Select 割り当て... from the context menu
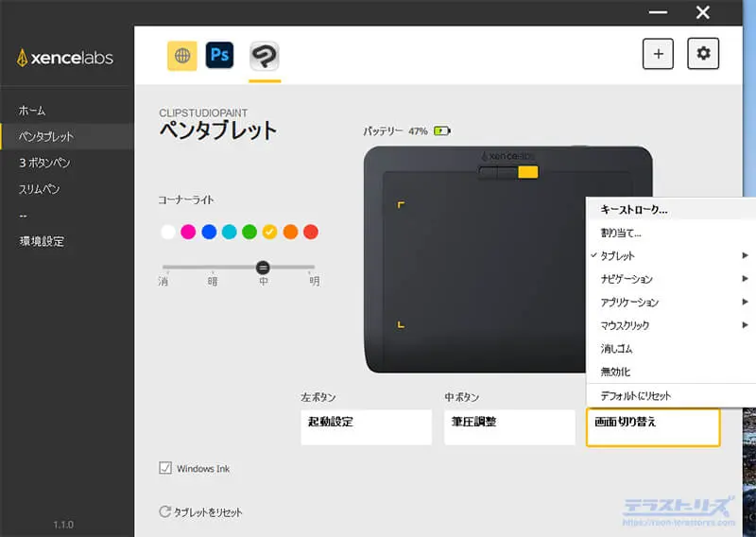 click(671, 233)
